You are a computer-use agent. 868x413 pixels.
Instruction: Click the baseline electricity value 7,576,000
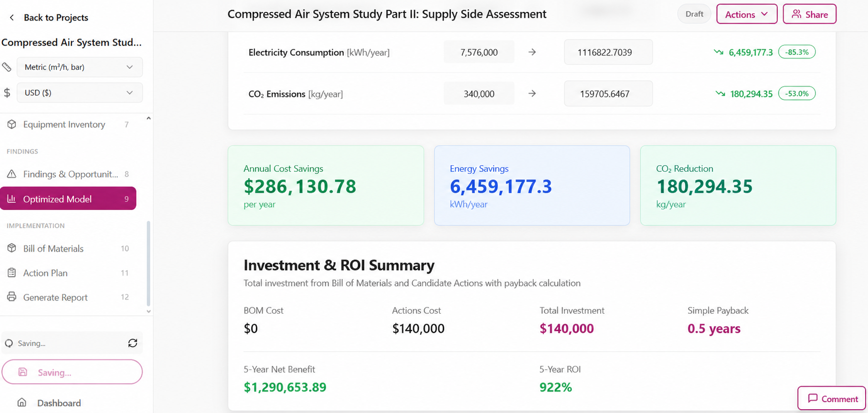479,52
